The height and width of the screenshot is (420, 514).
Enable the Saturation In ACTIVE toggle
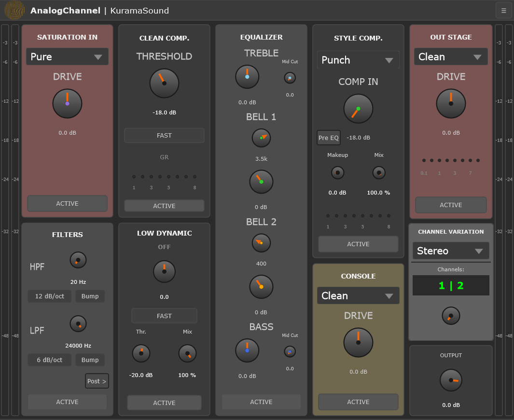coord(67,203)
